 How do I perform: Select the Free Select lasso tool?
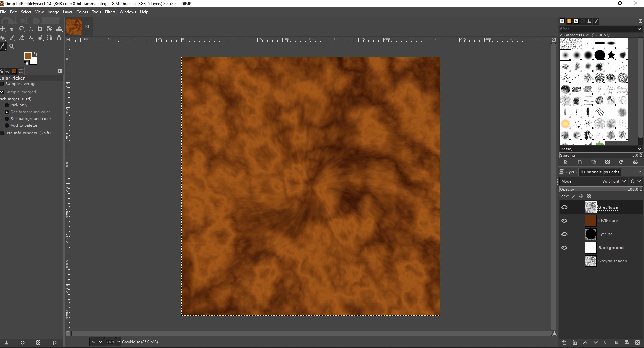[21, 29]
